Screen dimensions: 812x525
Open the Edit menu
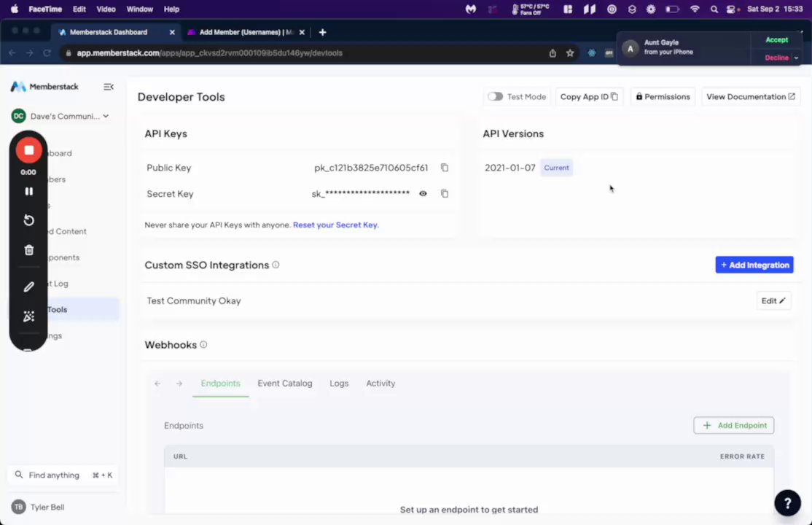pos(79,9)
